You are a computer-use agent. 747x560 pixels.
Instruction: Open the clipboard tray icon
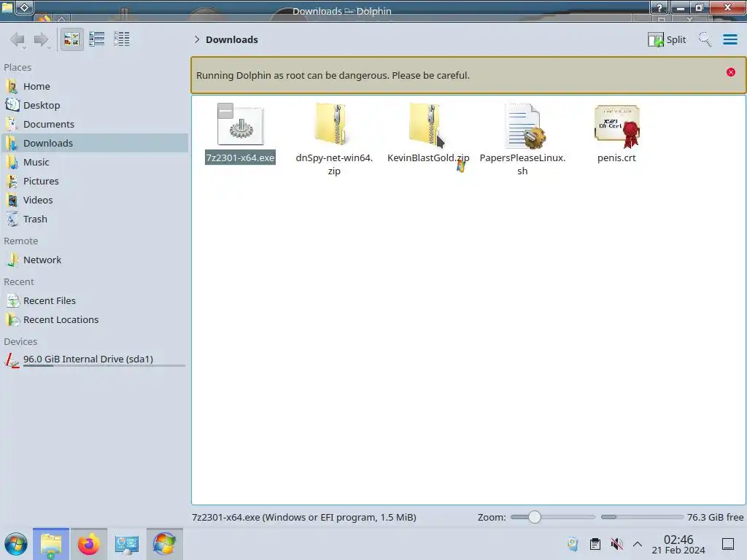(595, 544)
